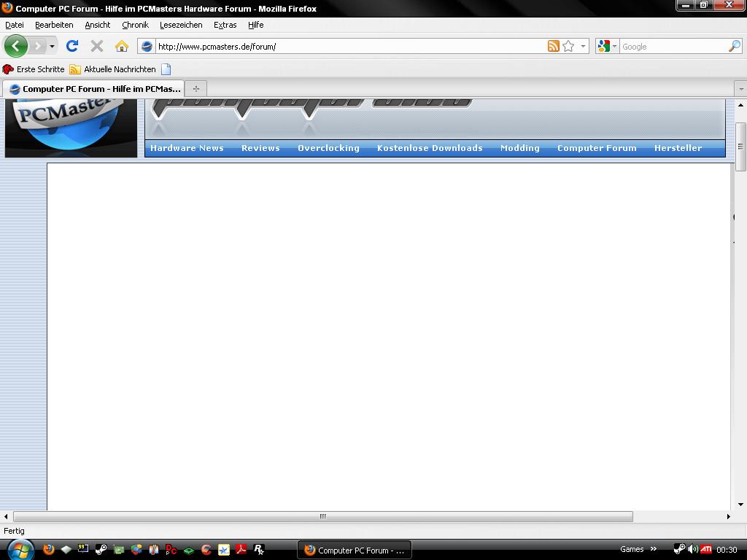This screenshot has width=747, height=560.
Task: Click the search magnifier icon
Action: click(734, 46)
